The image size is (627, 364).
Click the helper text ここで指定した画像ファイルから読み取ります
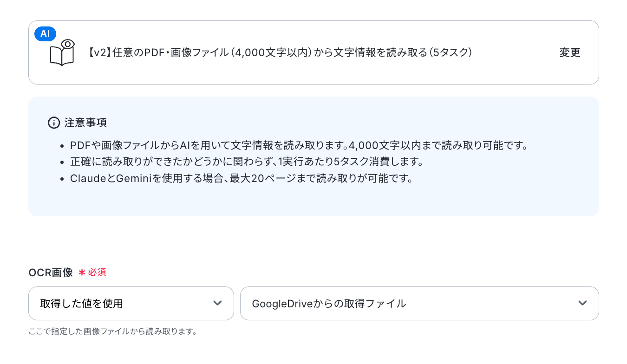(113, 331)
